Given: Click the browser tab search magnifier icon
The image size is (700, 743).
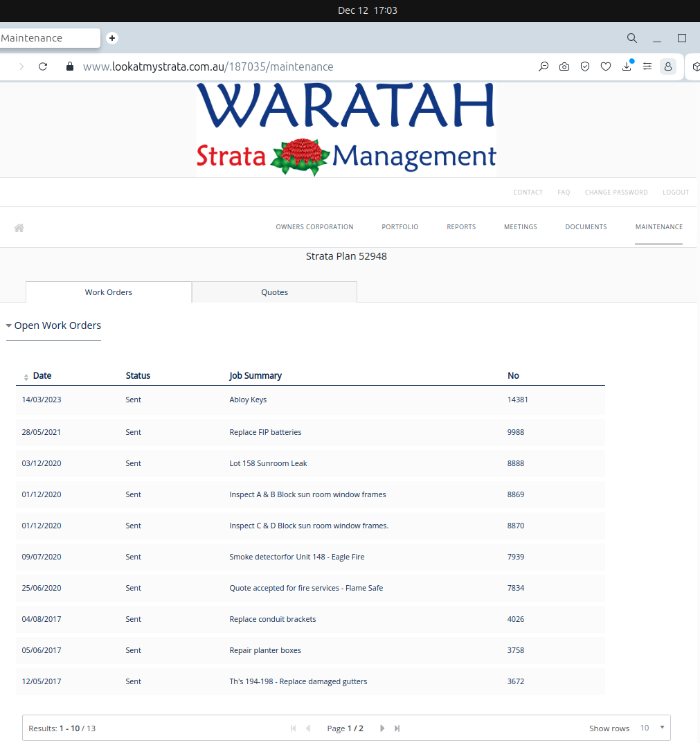Looking at the screenshot, I should click(x=631, y=38).
